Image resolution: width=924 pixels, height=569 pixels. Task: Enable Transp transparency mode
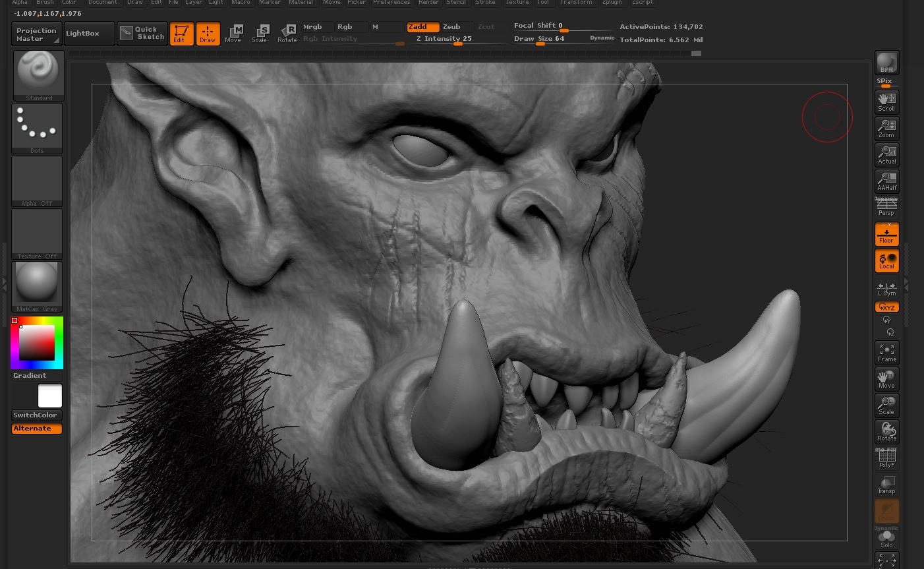pyautogui.click(x=886, y=485)
